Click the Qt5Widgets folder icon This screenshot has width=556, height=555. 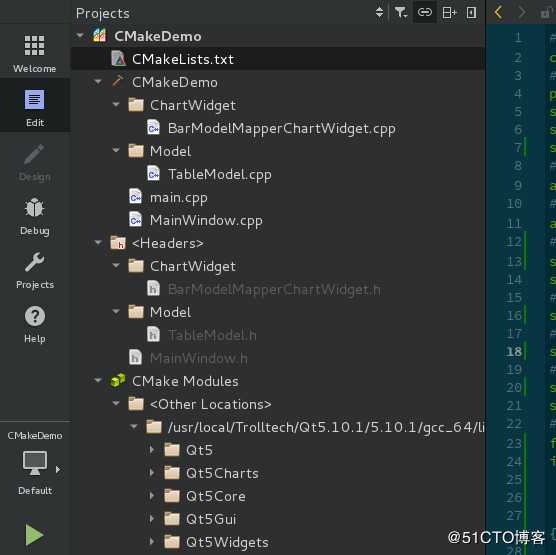172,542
